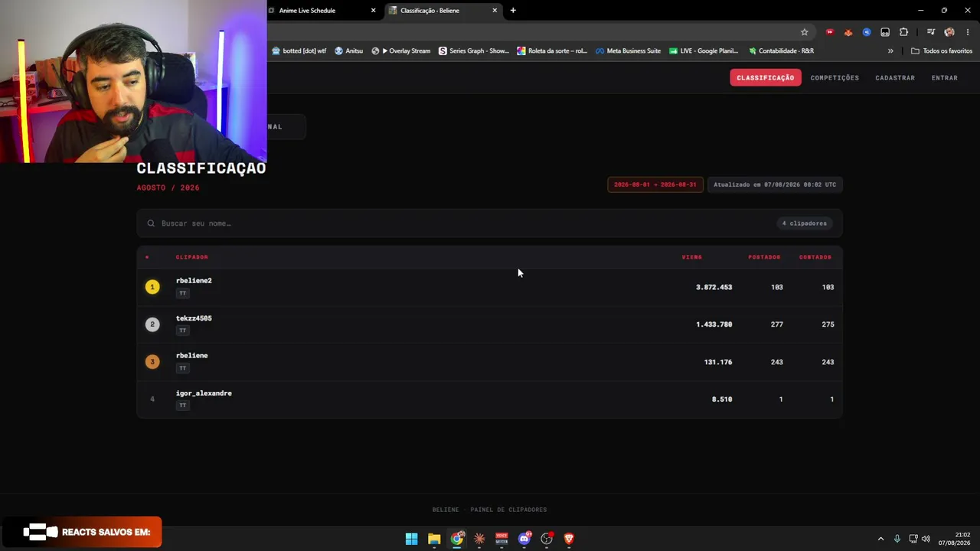
Task: Switch to Chrome in the taskbar
Action: tap(457, 539)
